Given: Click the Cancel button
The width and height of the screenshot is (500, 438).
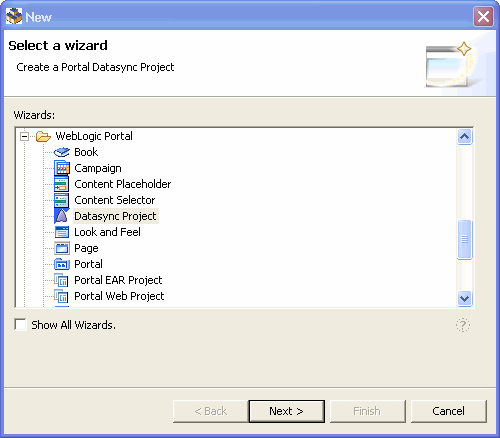Looking at the screenshot, I should (449, 411).
